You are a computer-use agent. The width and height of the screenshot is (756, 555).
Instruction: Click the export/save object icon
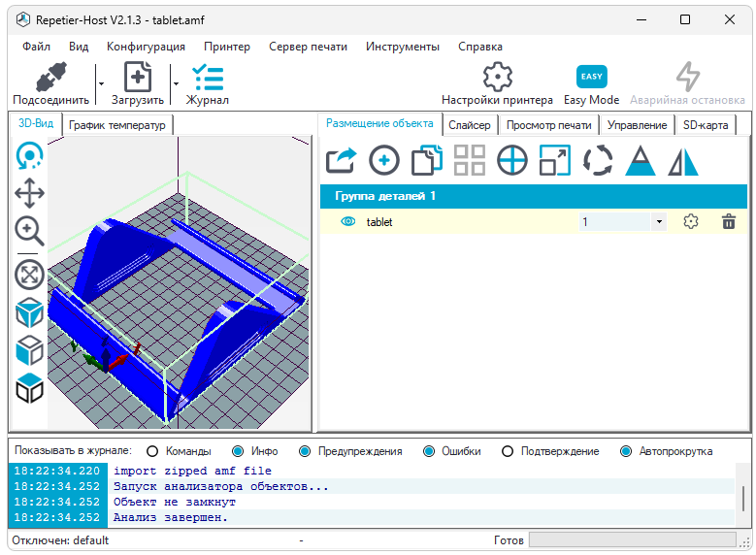pos(342,160)
